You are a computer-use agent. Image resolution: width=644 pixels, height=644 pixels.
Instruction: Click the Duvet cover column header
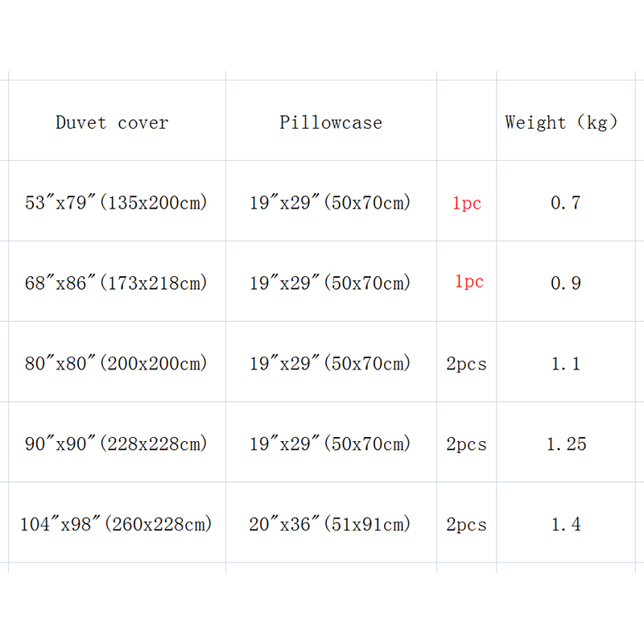(112, 123)
